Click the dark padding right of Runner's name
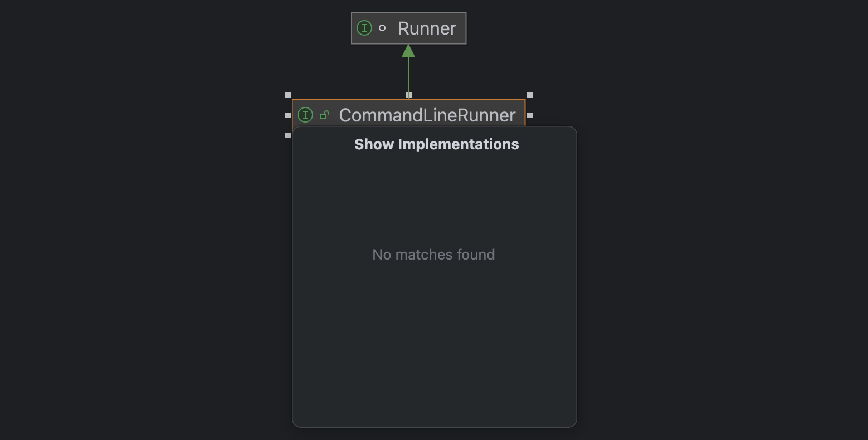The image size is (868, 440). [x=461, y=28]
